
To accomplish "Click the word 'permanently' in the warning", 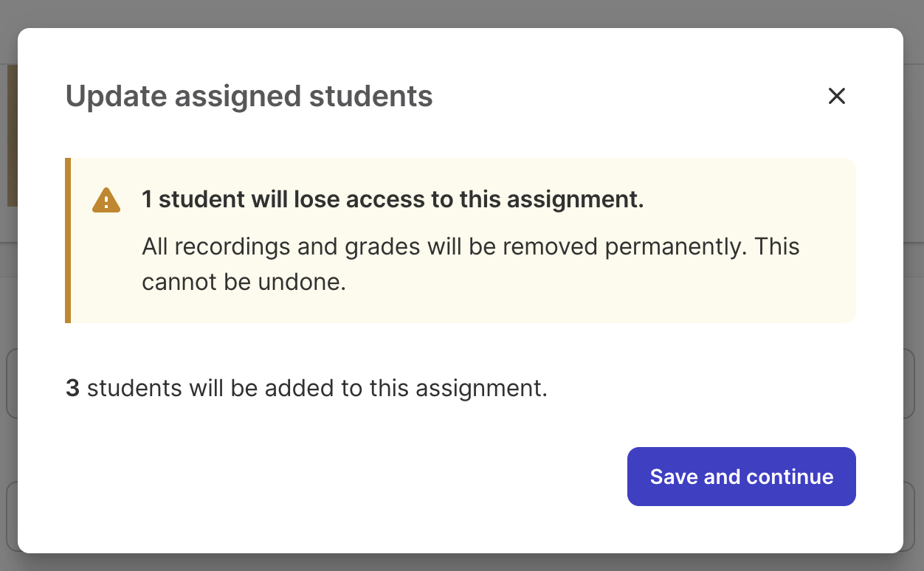I will click(672, 247).
